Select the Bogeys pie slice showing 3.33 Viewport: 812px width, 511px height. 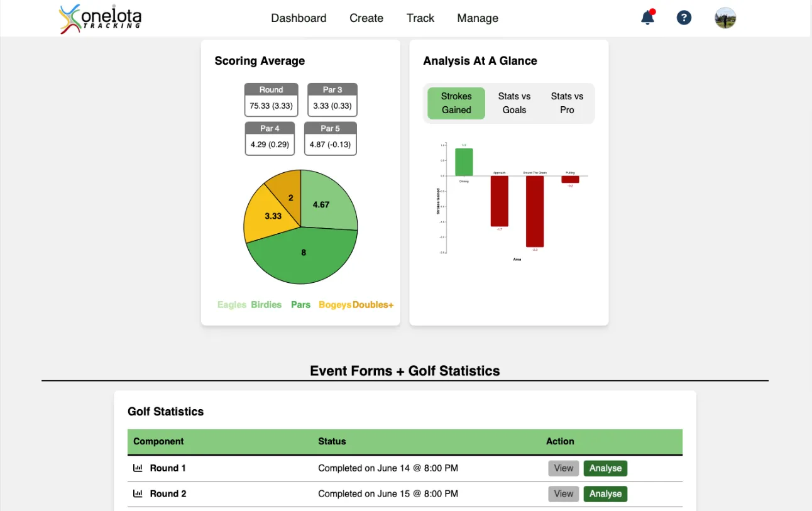[270, 216]
